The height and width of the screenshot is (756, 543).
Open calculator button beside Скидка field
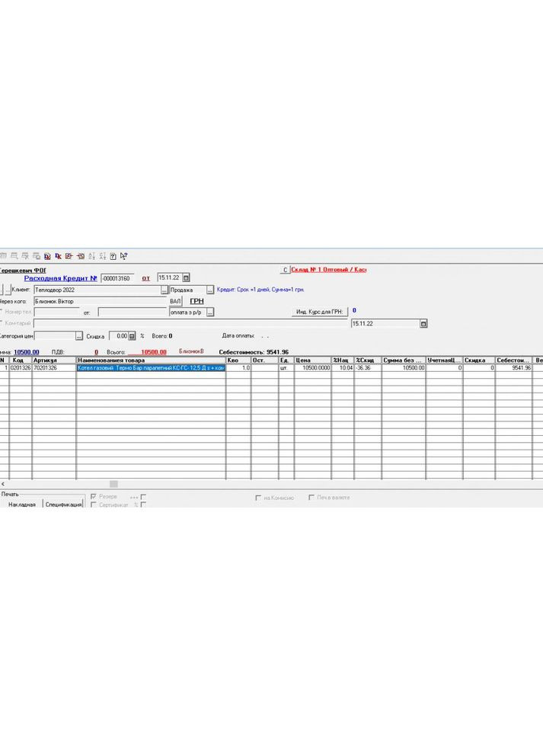131,335
